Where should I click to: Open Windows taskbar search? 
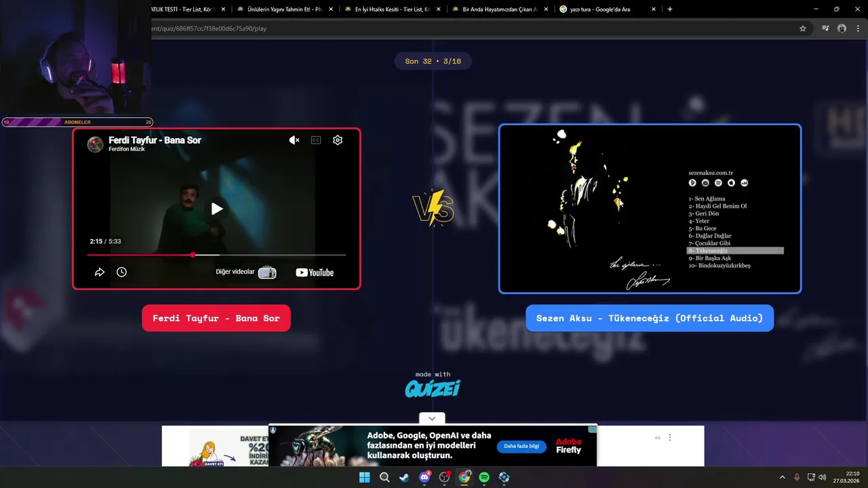point(384,477)
